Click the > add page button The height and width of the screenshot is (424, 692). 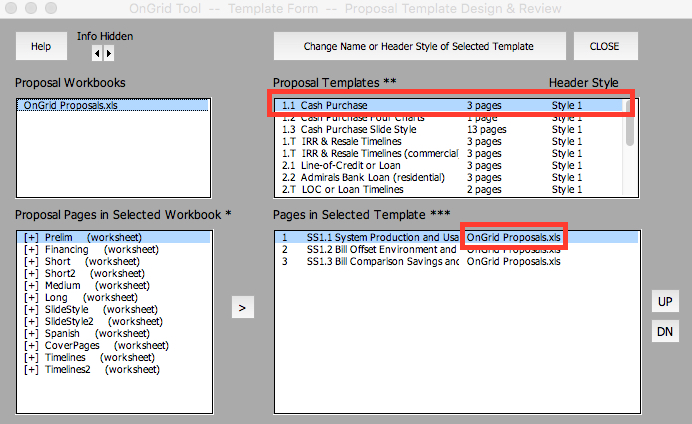click(242, 308)
